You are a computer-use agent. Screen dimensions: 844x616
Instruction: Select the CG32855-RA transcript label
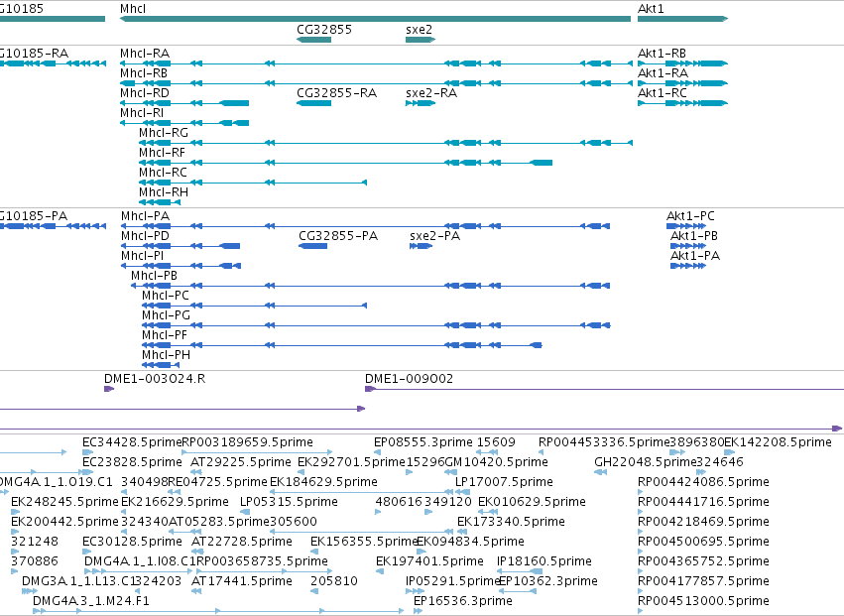(x=336, y=93)
